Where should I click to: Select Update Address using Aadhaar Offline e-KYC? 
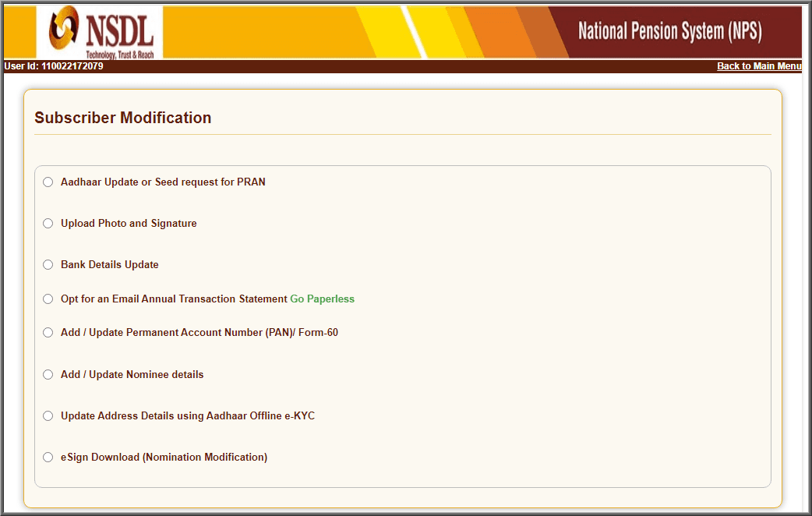coord(48,415)
